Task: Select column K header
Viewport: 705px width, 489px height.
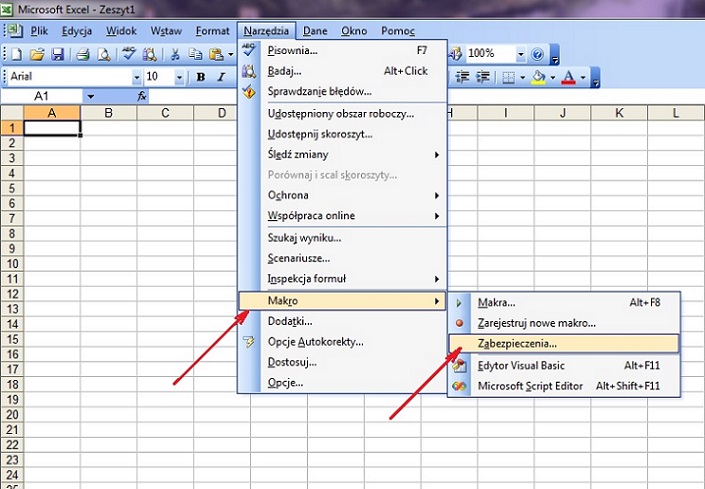Action: pyautogui.click(x=619, y=113)
